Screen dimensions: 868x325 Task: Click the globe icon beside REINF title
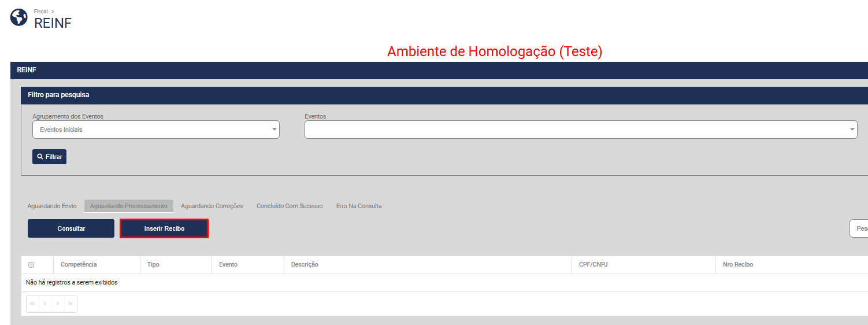point(19,17)
